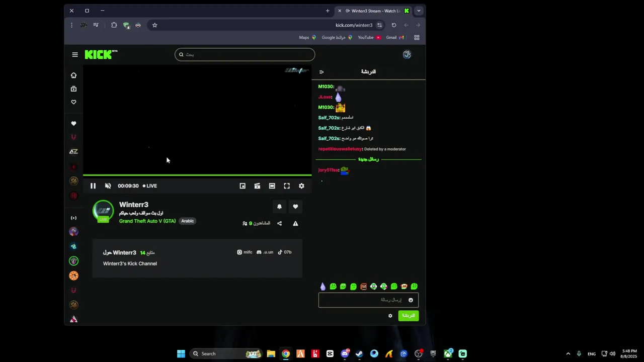
Task: Click username jory511sa in chat
Action: [x=329, y=170]
